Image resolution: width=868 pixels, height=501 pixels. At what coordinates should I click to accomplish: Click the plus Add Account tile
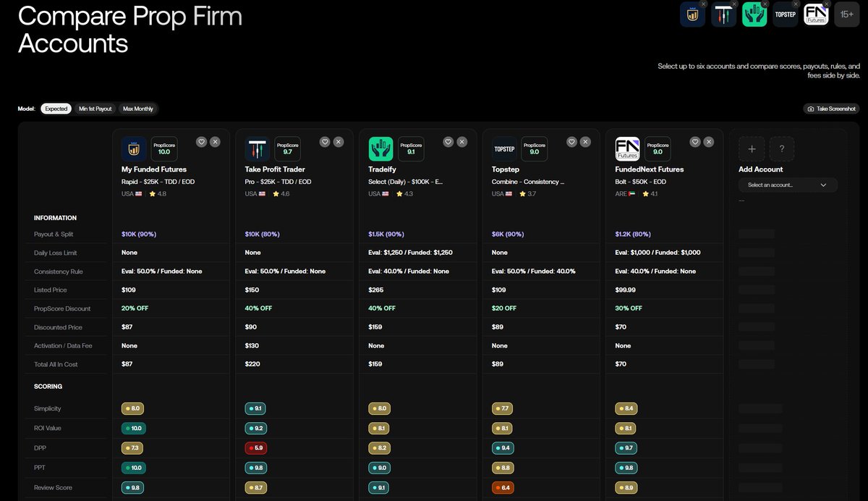[751, 149]
